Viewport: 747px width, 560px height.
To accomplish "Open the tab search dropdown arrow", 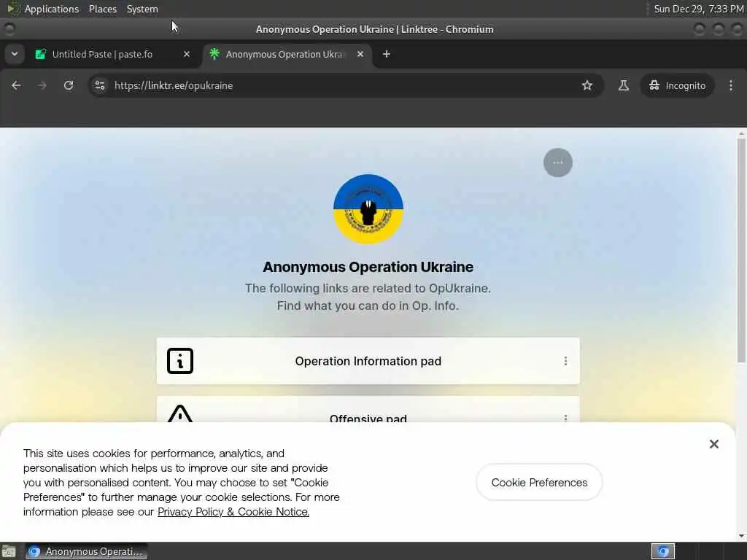I will [x=15, y=54].
